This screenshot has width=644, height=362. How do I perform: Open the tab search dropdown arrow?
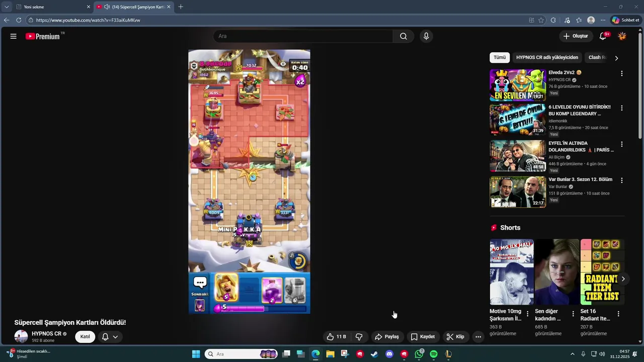(7, 7)
